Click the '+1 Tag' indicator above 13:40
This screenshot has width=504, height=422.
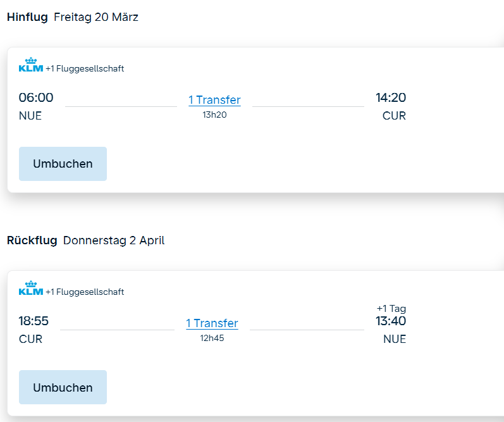(391, 309)
